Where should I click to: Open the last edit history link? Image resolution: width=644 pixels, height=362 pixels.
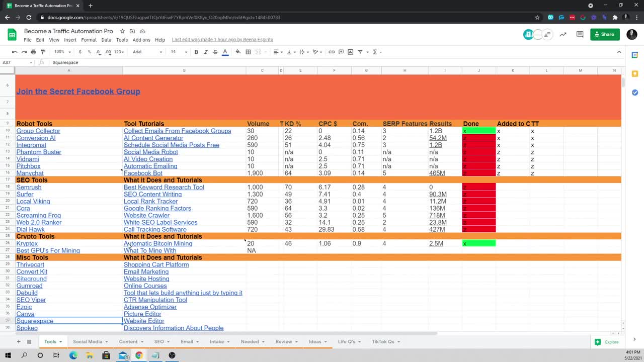click(x=222, y=40)
